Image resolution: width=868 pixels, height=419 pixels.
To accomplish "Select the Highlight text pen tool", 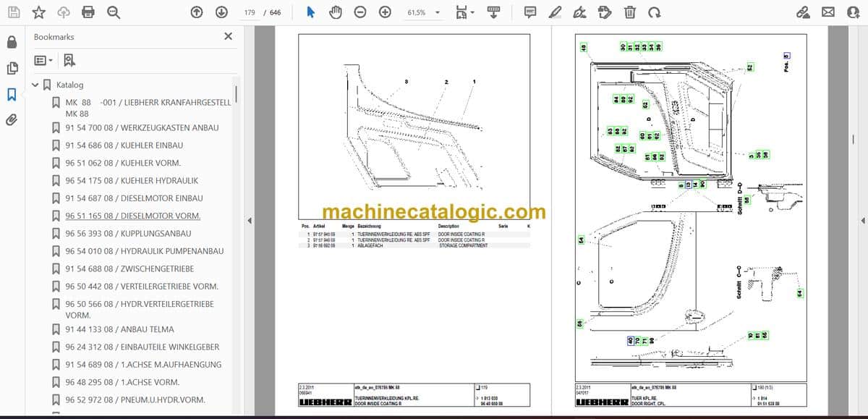I will click(x=555, y=12).
